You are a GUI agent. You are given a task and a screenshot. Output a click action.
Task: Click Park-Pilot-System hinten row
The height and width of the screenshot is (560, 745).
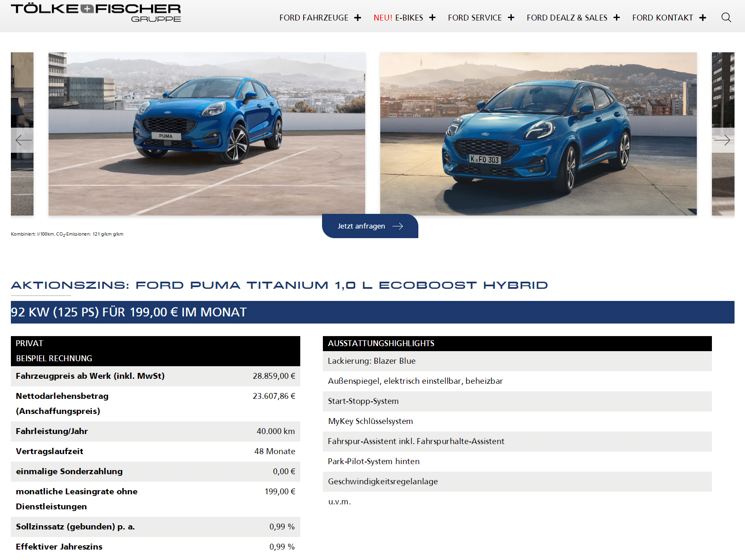click(517, 462)
